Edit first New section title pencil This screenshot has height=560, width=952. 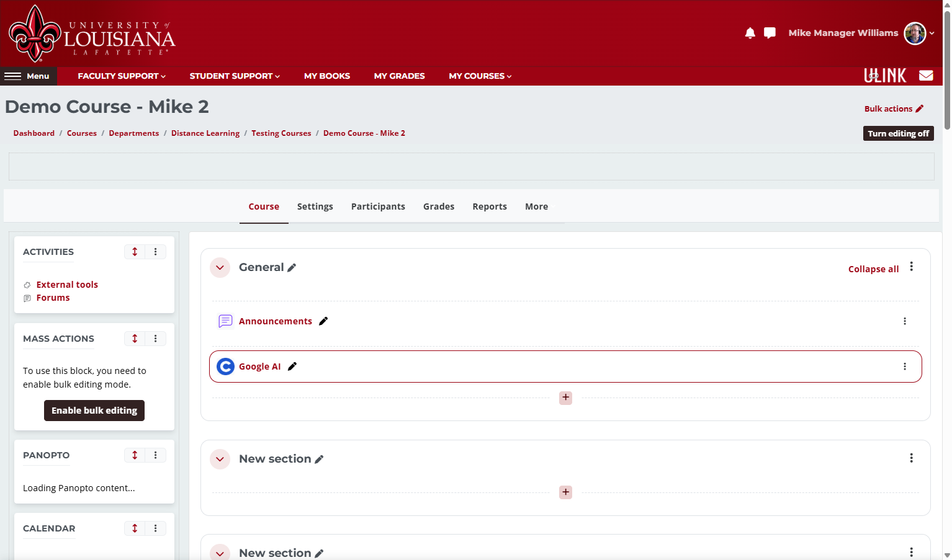(x=319, y=460)
